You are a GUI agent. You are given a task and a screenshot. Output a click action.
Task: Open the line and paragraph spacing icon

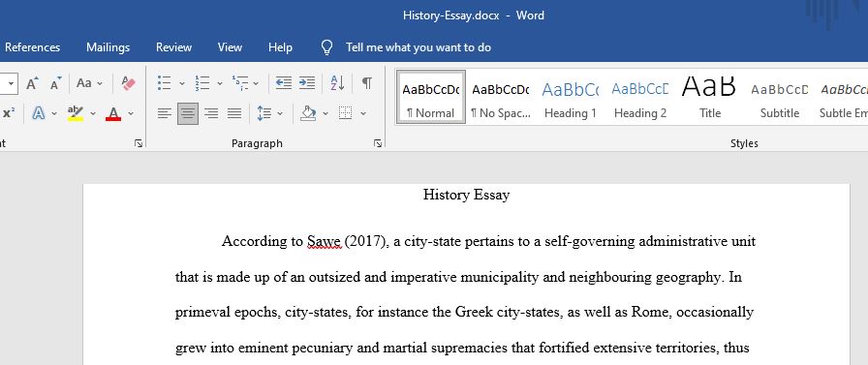(264, 113)
